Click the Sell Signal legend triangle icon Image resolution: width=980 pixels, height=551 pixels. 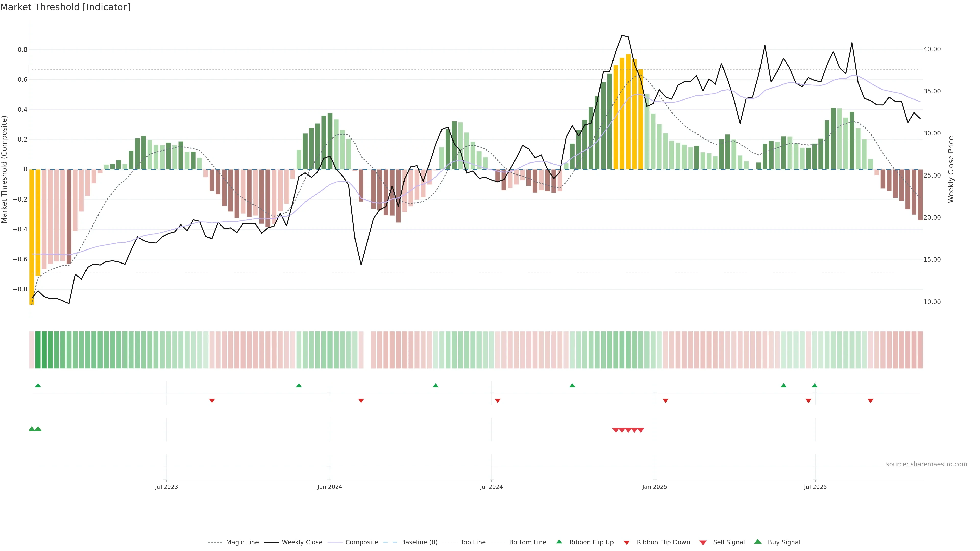(x=703, y=542)
